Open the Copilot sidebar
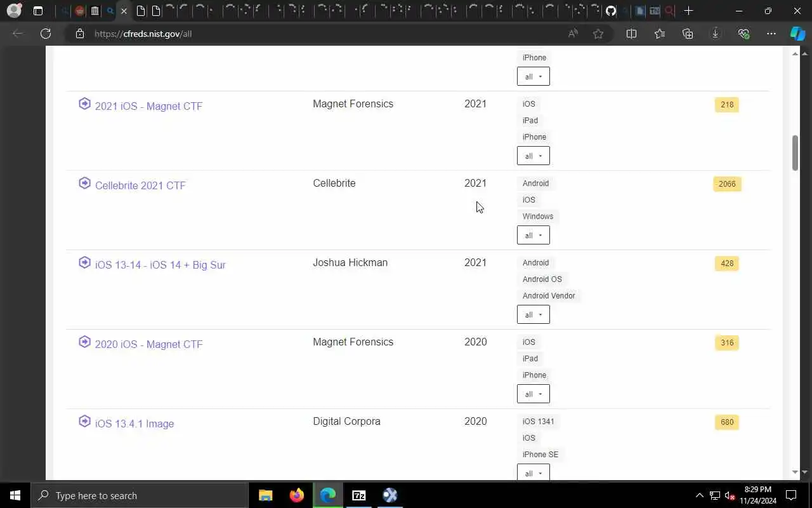The image size is (812, 508). click(x=797, y=34)
